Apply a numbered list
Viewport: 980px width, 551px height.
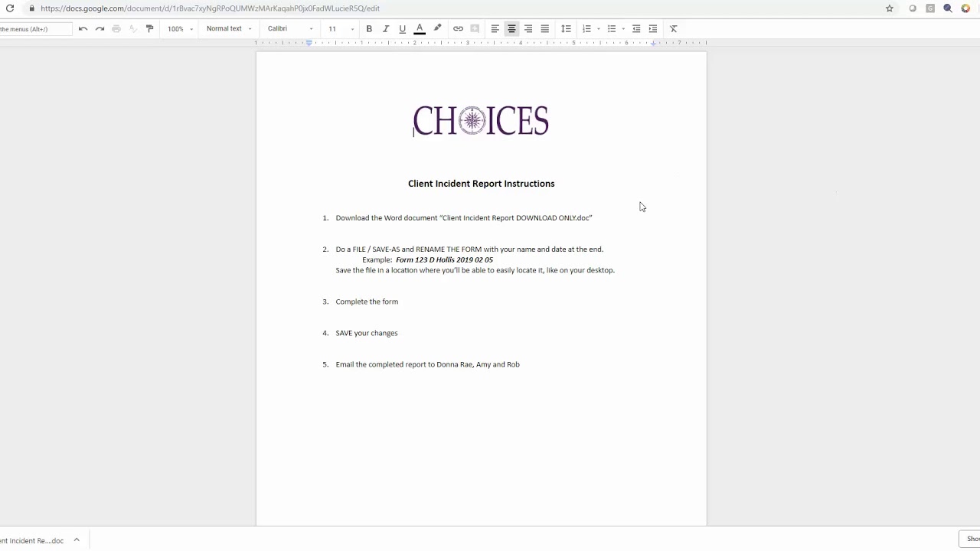586,28
